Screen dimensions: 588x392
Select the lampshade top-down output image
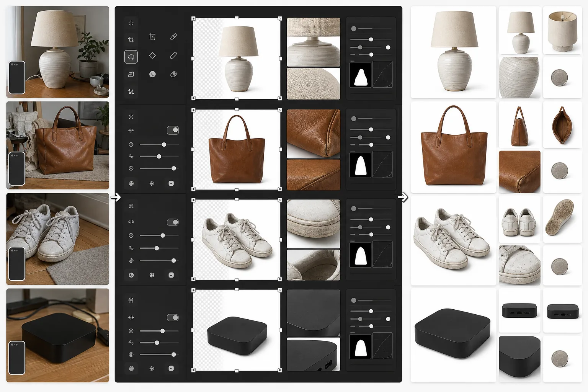[562, 30]
